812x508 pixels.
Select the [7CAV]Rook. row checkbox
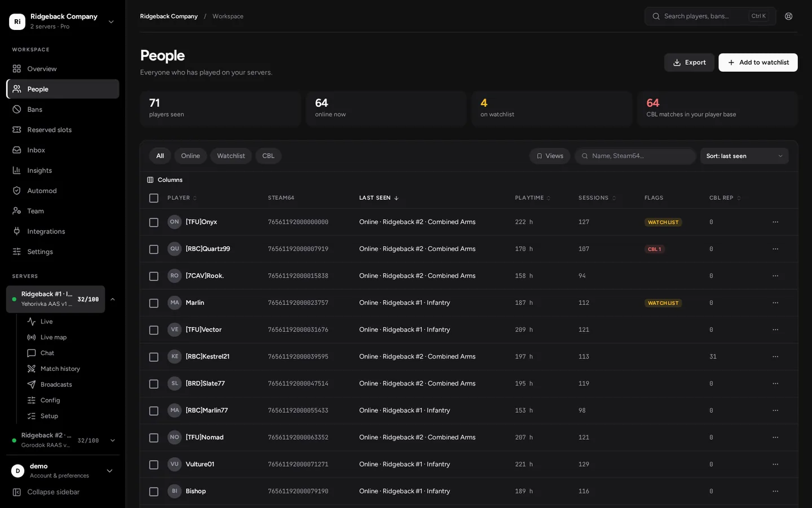(153, 276)
